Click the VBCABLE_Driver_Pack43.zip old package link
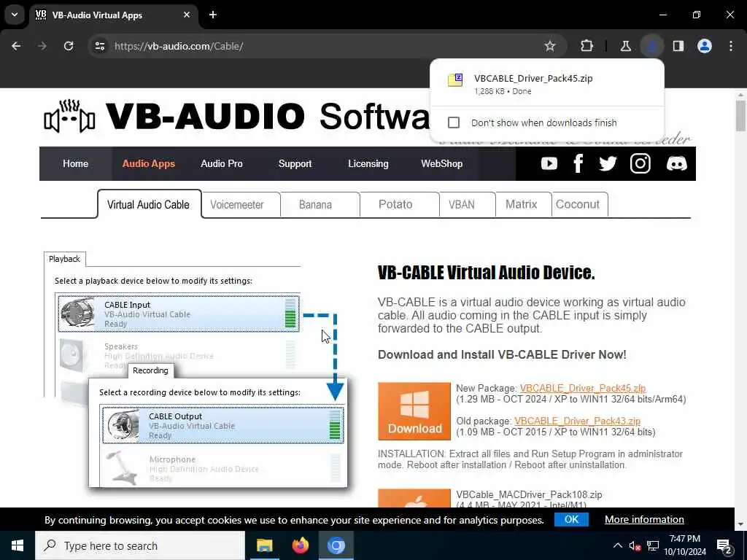This screenshot has width=747, height=560. (578, 421)
